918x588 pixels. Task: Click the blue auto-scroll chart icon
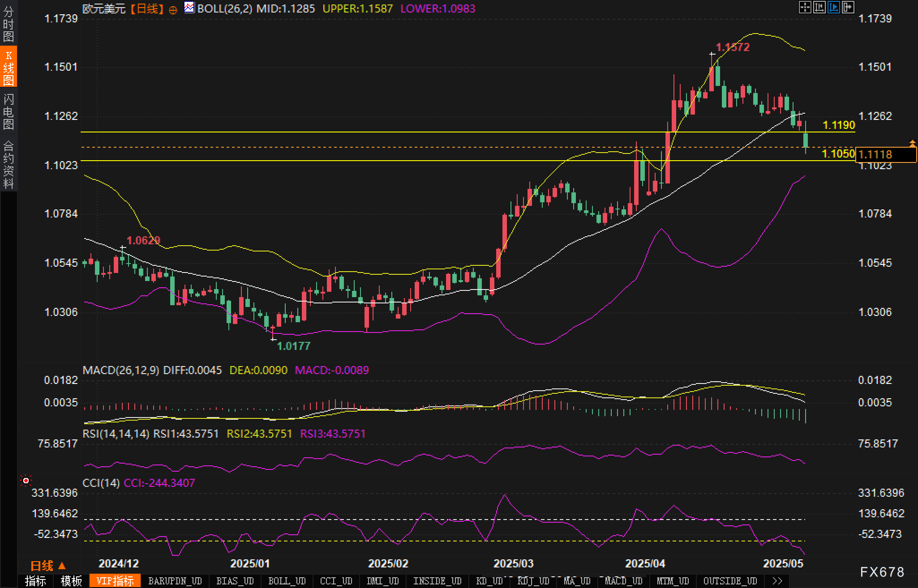pyautogui.click(x=833, y=7)
